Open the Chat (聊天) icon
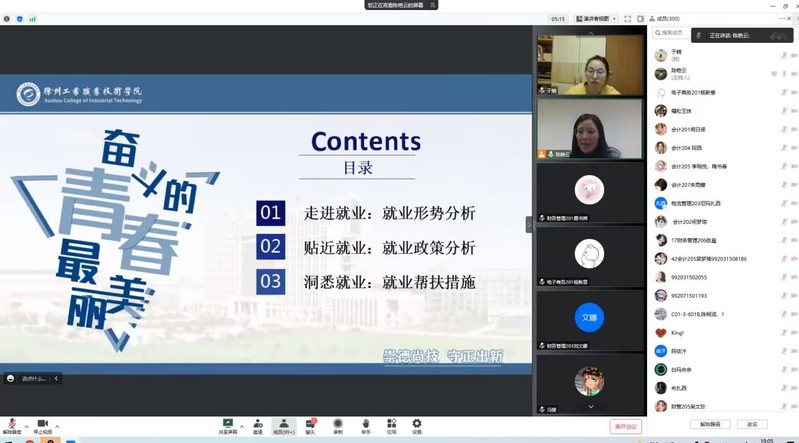The width and height of the screenshot is (799, 443). click(x=310, y=426)
